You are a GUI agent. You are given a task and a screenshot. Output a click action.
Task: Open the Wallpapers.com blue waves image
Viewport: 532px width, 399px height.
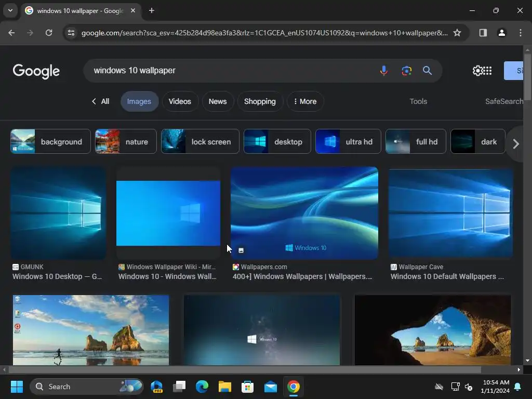pos(304,213)
